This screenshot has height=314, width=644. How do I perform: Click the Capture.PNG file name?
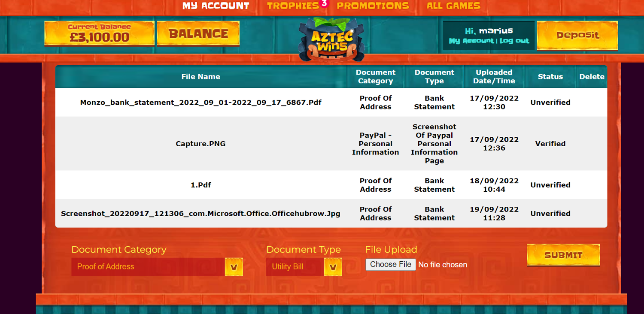click(200, 144)
